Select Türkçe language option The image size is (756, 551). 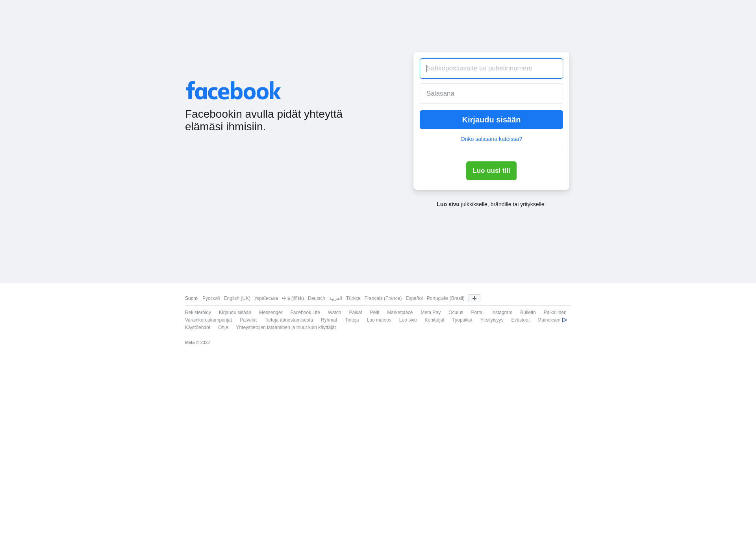(x=353, y=298)
